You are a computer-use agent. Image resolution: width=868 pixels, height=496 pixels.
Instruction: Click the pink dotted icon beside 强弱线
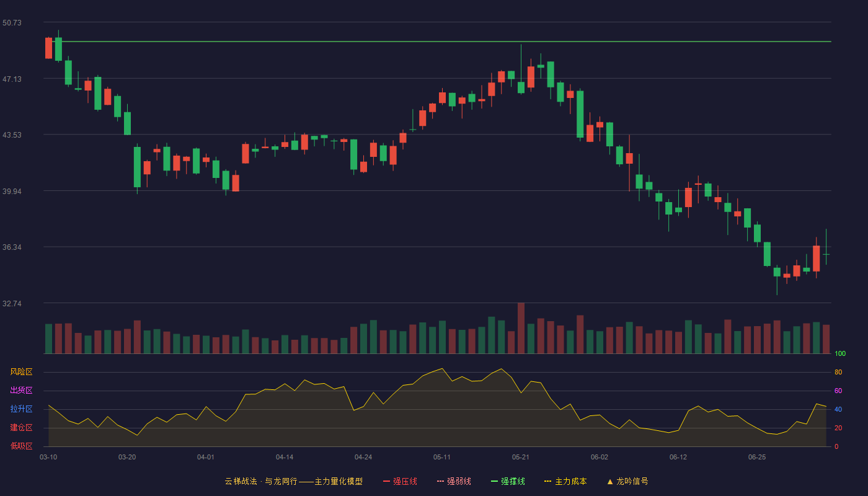tap(440, 481)
